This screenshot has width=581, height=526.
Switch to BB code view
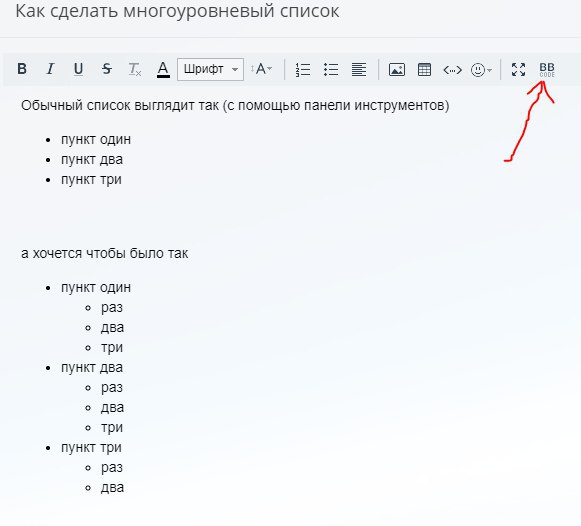[547, 69]
